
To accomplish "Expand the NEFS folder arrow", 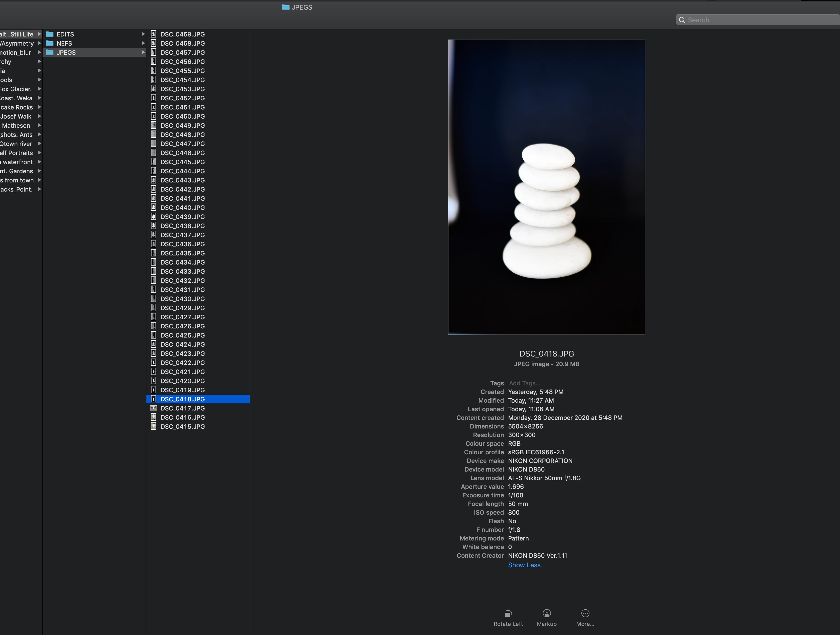I will pos(143,43).
